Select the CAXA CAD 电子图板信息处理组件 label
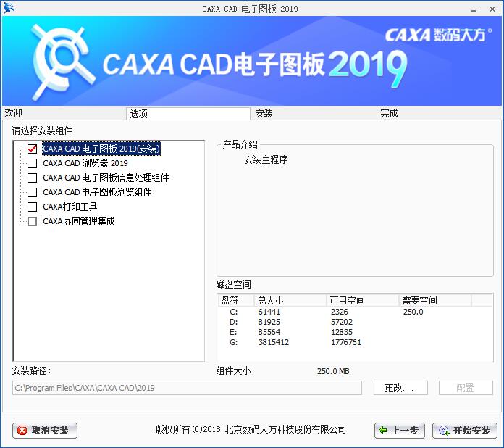This screenshot has width=504, height=448. pyautogui.click(x=106, y=178)
